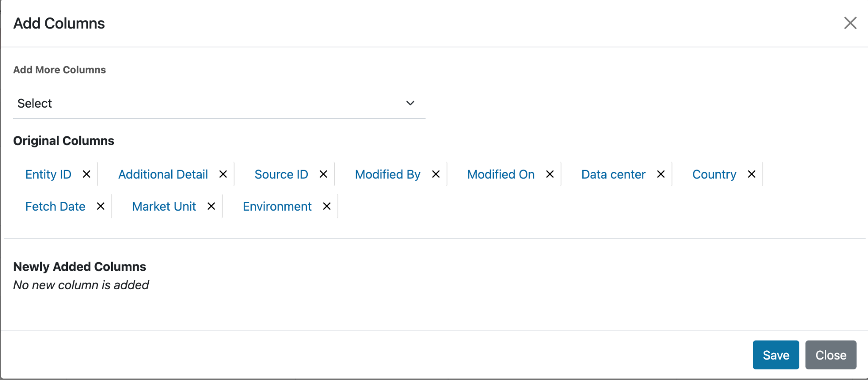The width and height of the screenshot is (868, 380).
Task: Delete the Data center column tag
Action: pyautogui.click(x=661, y=174)
